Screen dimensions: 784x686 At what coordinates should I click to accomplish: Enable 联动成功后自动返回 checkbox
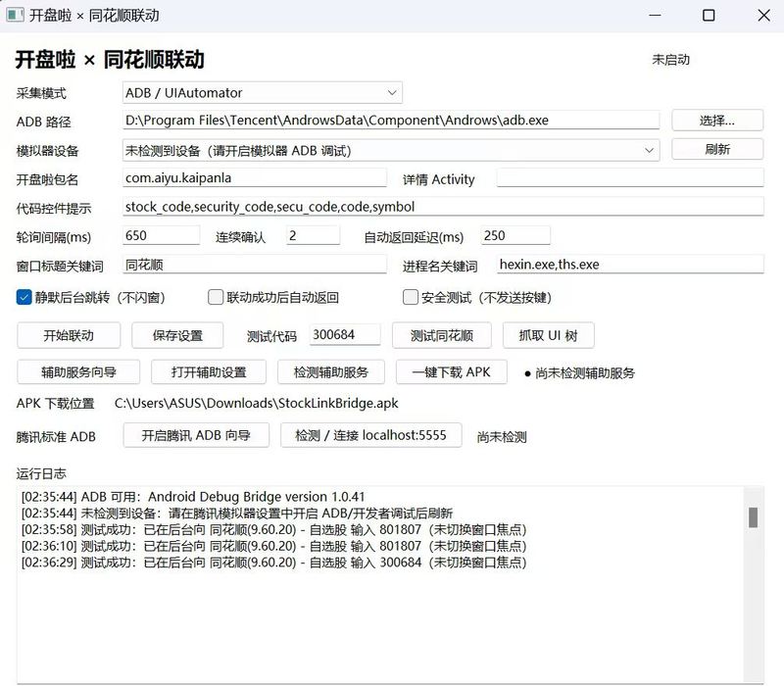coord(216,297)
